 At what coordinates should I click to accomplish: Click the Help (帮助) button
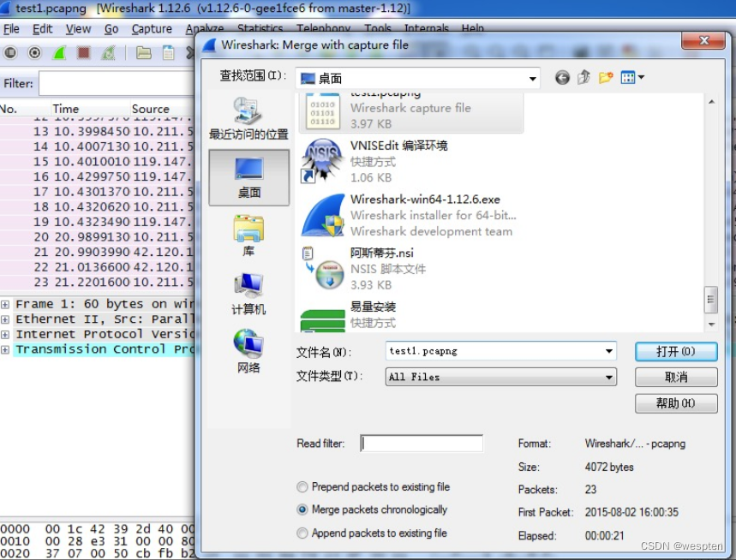[676, 403]
